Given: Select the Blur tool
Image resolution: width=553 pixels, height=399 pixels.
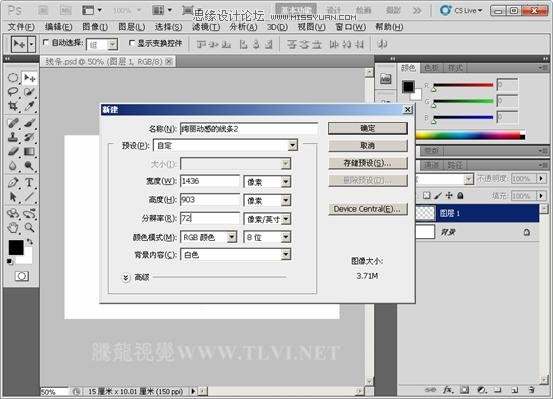Looking at the screenshot, I should (13, 165).
